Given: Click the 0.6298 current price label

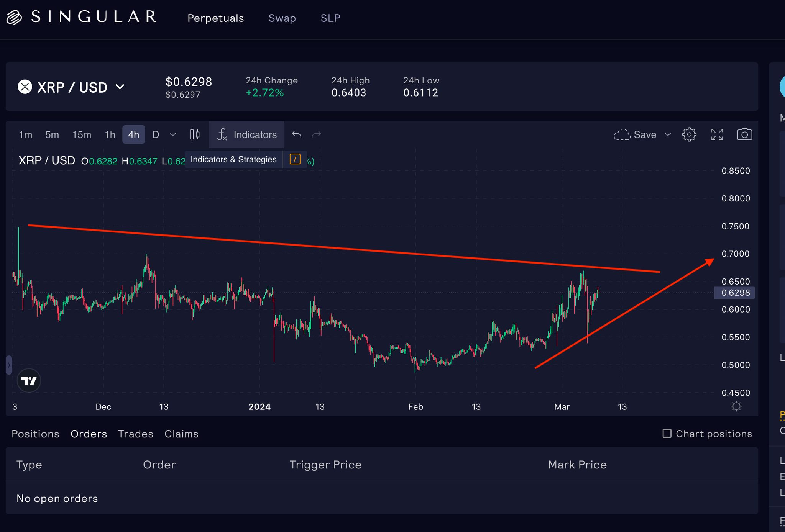Looking at the screenshot, I should pyautogui.click(x=735, y=293).
